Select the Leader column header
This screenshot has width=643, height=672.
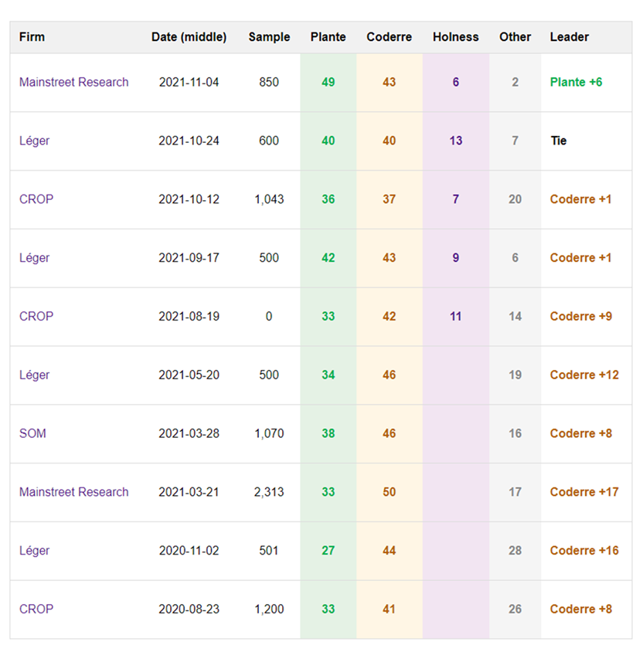coord(569,37)
